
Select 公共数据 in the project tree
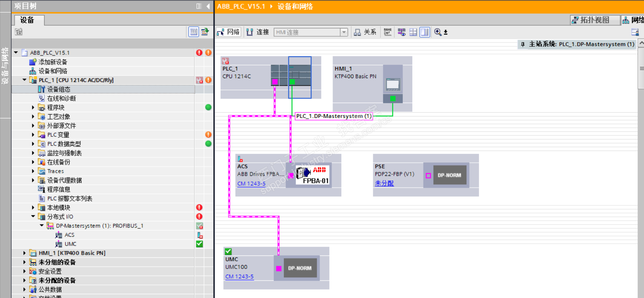pos(50,290)
